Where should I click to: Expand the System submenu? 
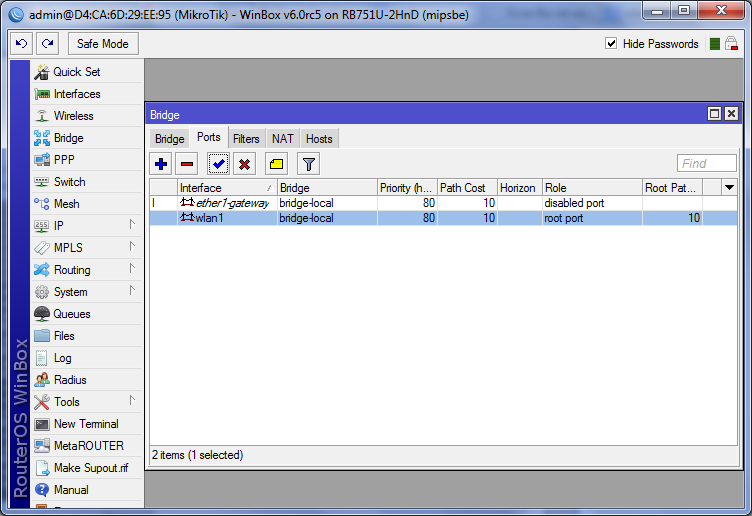coord(87,292)
